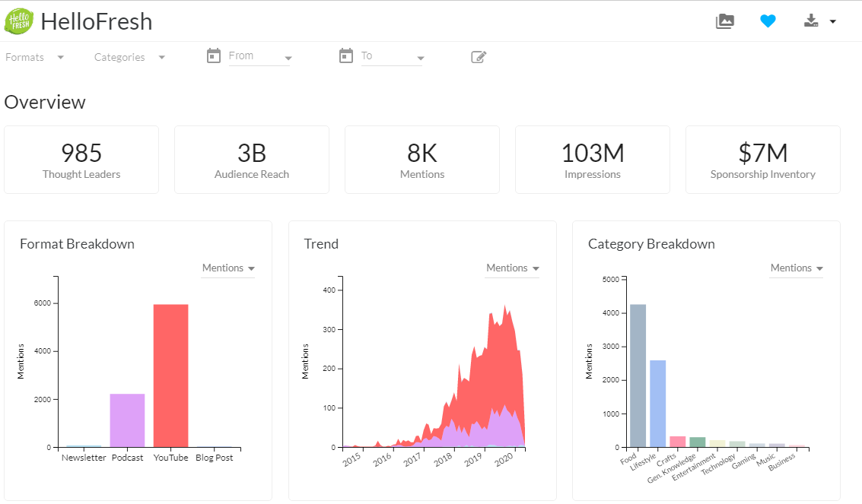
Task: Click the Category Breakdown title
Action: [x=651, y=244]
